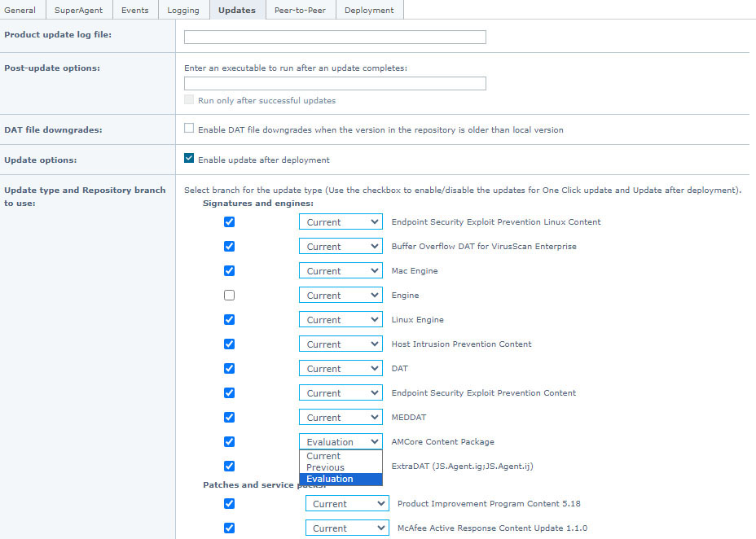The height and width of the screenshot is (539, 756).
Task: Open the Logging tab
Action: point(183,10)
